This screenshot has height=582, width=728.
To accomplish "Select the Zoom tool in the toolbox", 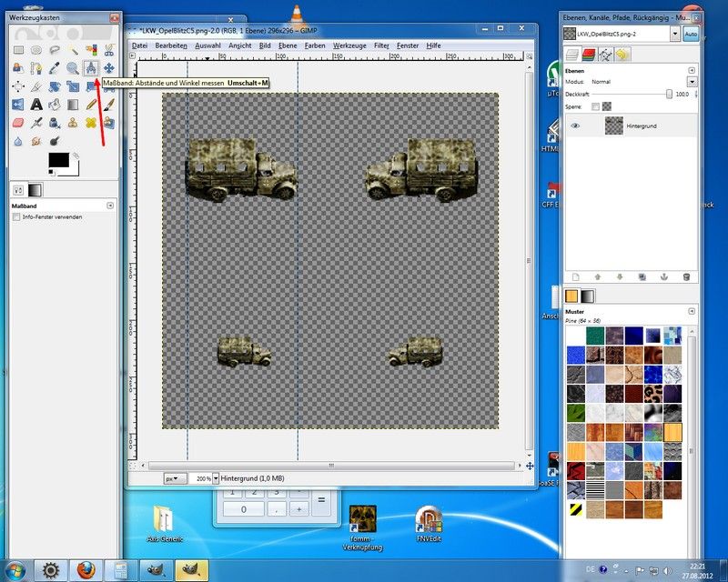I will pyautogui.click(x=71, y=67).
